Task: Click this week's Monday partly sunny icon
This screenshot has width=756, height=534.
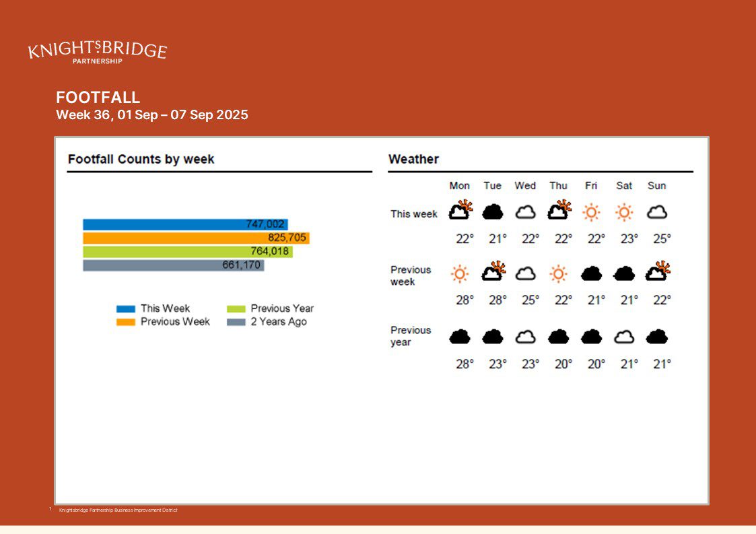Action: point(460,211)
